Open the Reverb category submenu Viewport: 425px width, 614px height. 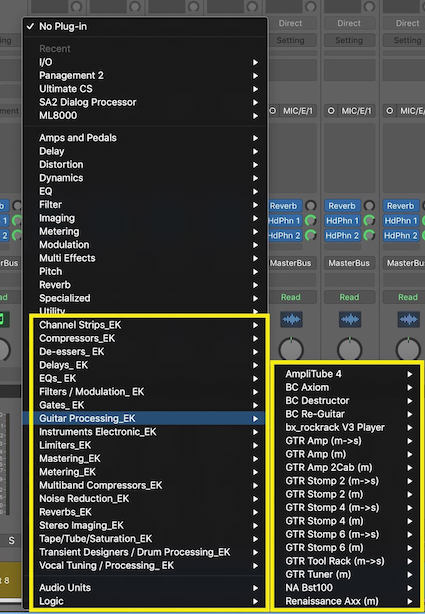click(145, 285)
